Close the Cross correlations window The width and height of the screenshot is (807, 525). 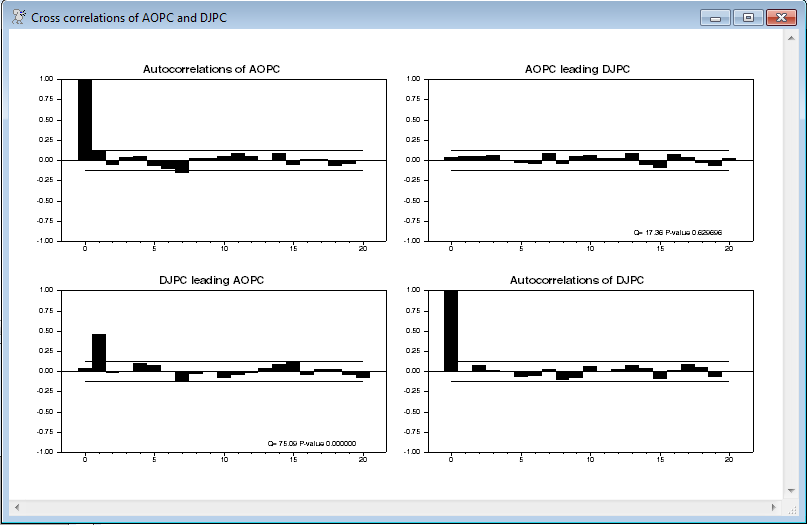[780, 18]
